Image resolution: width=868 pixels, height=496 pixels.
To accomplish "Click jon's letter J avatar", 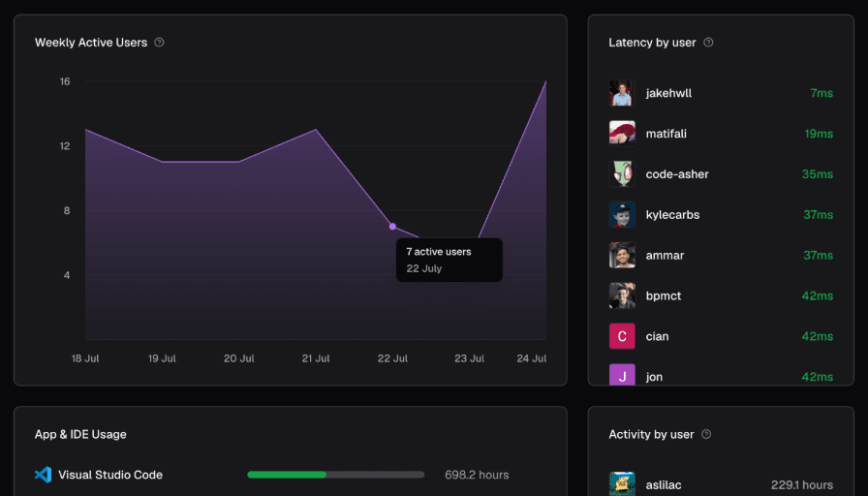I will point(622,375).
